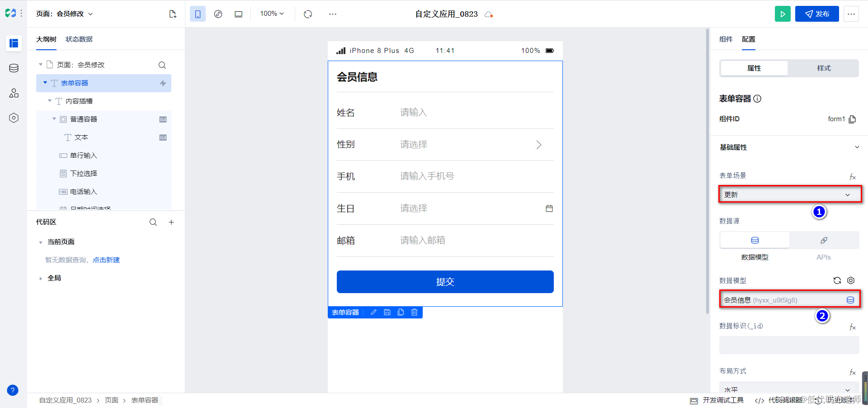
Task: Toggle fx expression for 表单场景
Action: (853, 177)
